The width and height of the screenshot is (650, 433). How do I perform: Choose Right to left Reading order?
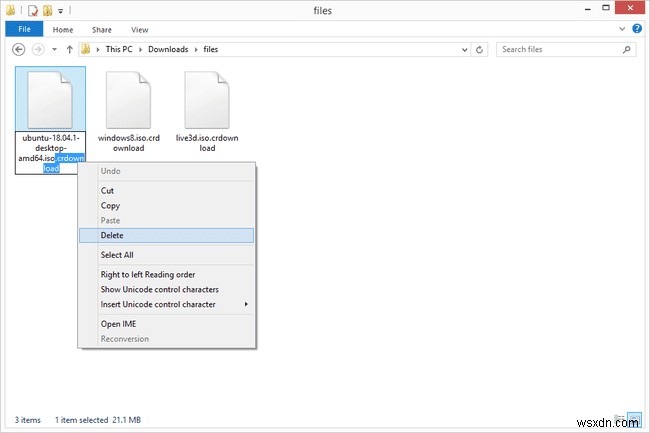(x=166, y=274)
